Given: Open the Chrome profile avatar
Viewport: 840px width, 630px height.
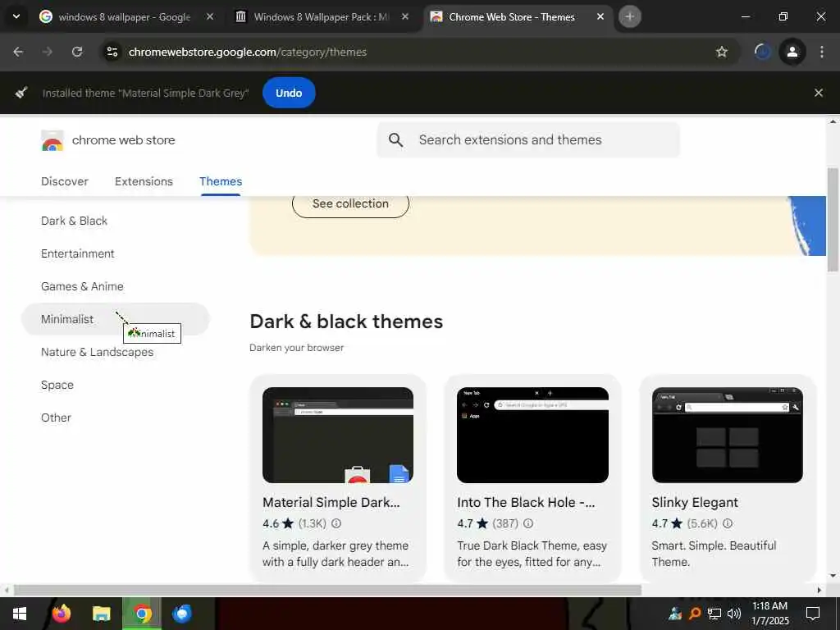Looking at the screenshot, I should (792, 52).
